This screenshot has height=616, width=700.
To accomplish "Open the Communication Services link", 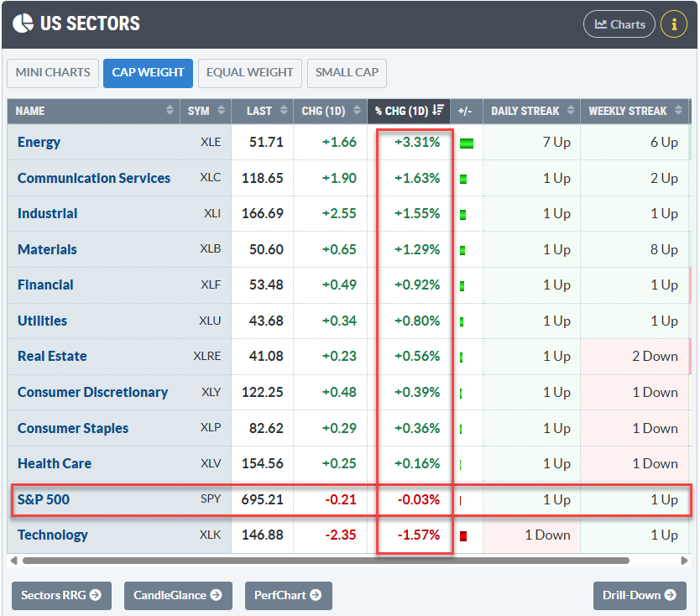I will pyautogui.click(x=94, y=178).
